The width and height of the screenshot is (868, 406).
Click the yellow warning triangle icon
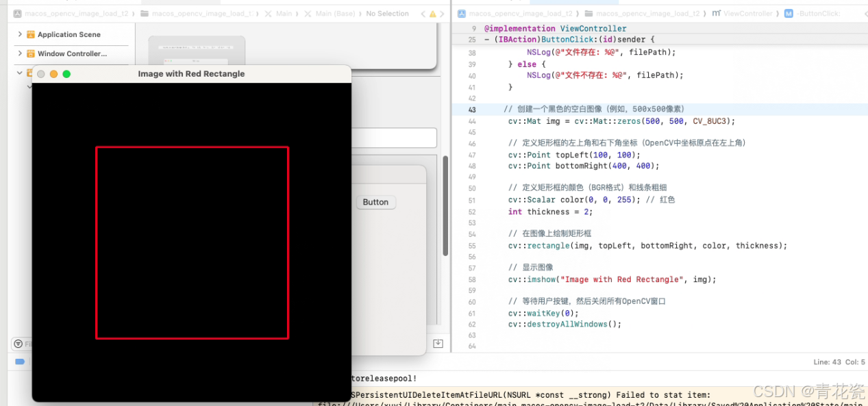[x=432, y=14]
